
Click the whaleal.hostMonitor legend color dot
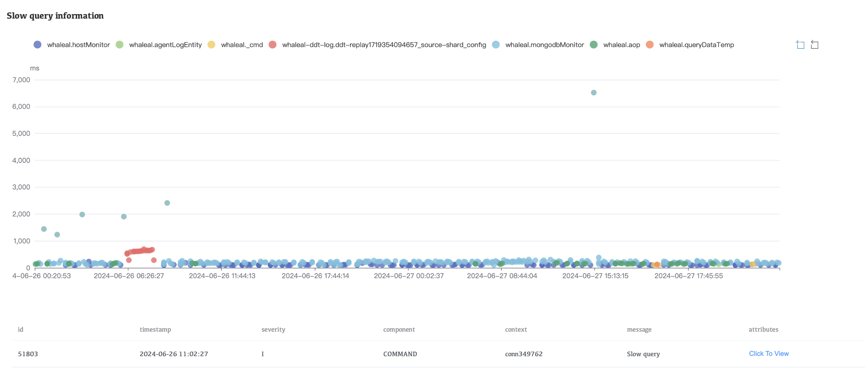38,45
